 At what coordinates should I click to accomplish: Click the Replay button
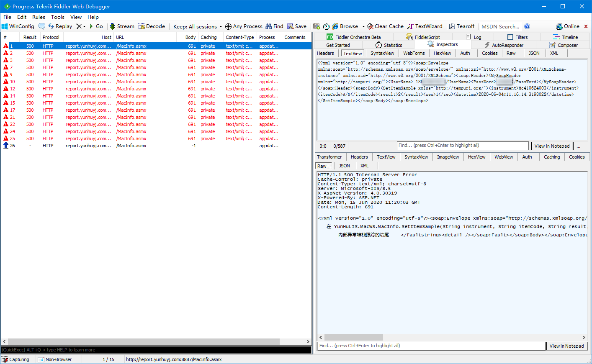[x=60, y=26]
